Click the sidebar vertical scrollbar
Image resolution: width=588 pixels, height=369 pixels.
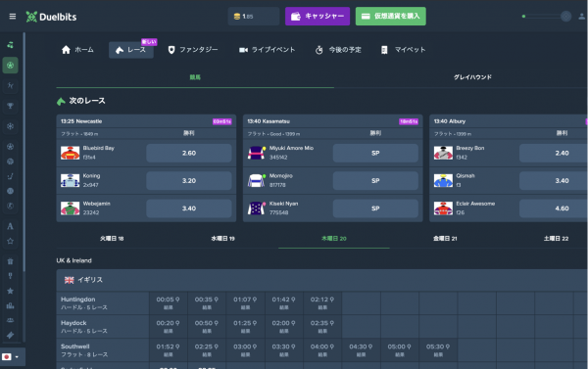24,152
